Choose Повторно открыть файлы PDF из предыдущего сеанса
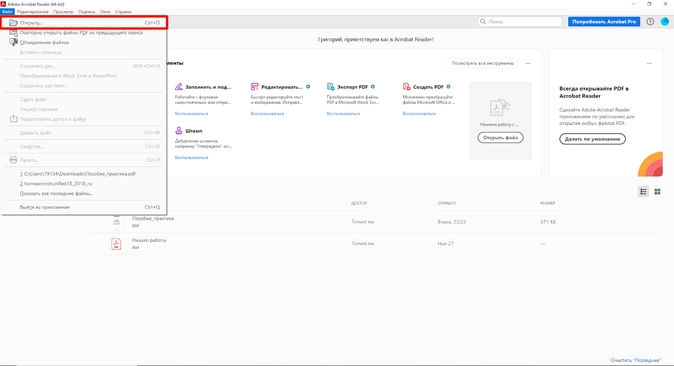 84,33
